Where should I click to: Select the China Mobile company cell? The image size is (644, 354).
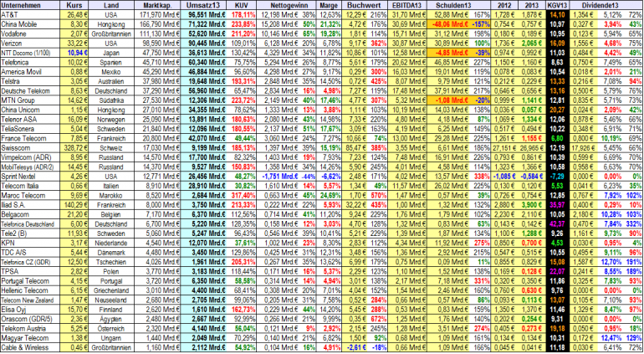point(30,24)
